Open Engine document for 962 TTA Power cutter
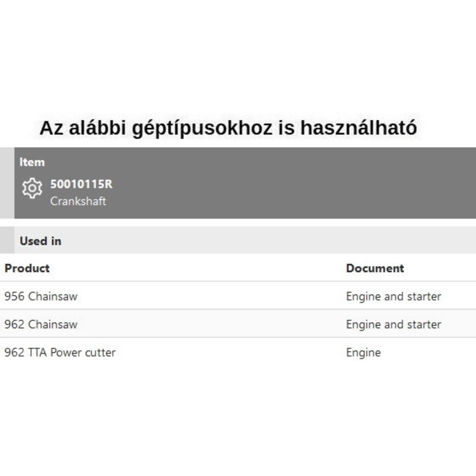476x476 pixels. pos(363,353)
